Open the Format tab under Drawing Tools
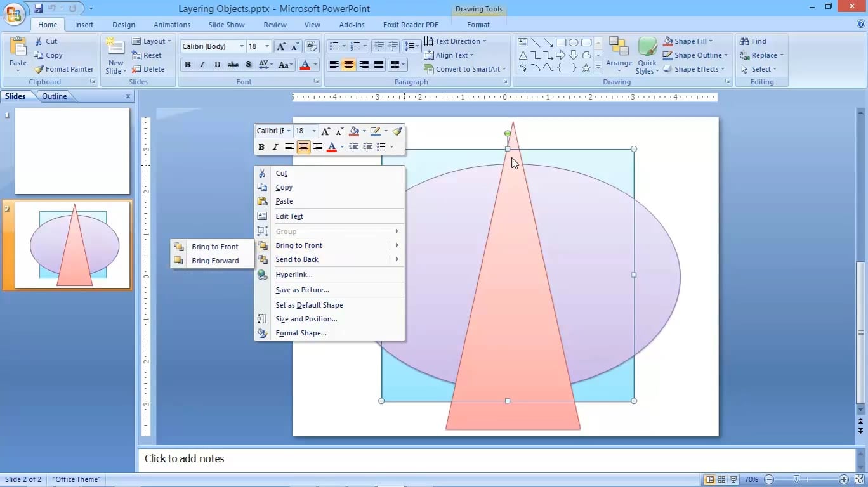 point(478,25)
